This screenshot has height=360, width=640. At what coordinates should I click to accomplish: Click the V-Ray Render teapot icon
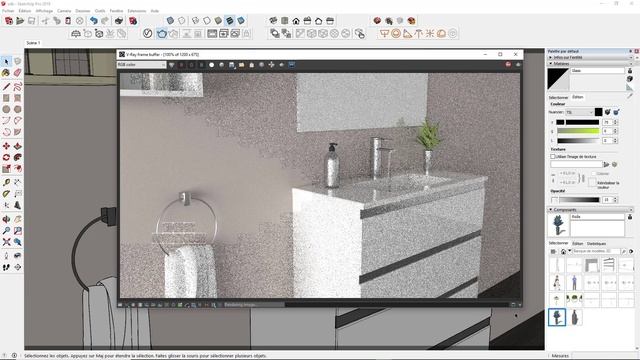click(x=162, y=33)
